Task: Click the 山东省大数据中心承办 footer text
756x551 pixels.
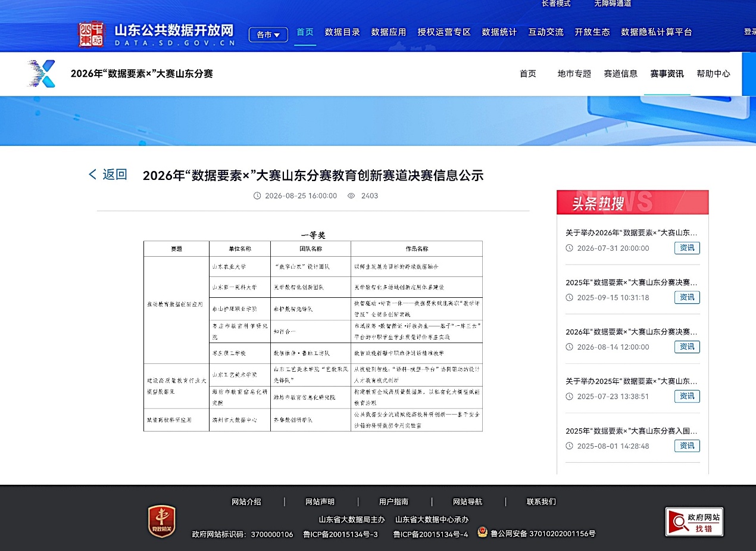Action: (432, 519)
